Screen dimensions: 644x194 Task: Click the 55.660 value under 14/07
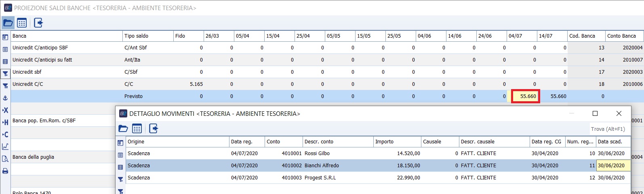[x=558, y=96]
